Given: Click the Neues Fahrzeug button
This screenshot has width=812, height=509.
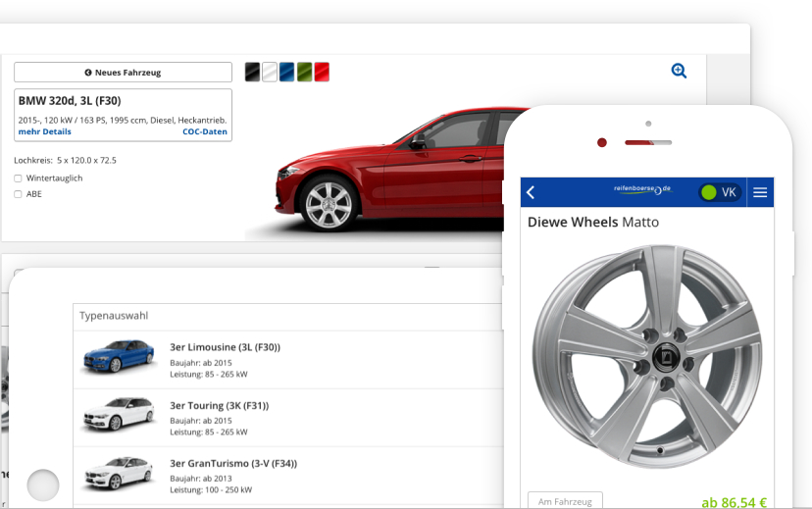Looking at the screenshot, I should (123, 73).
